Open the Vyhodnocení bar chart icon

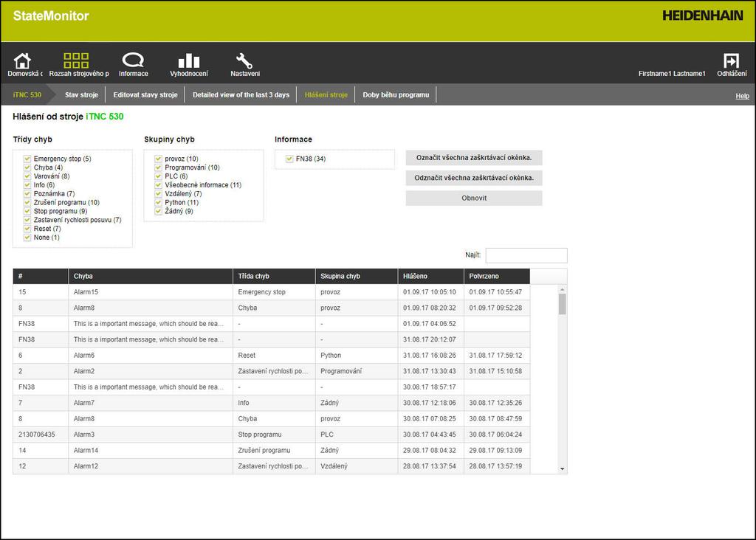(188, 60)
